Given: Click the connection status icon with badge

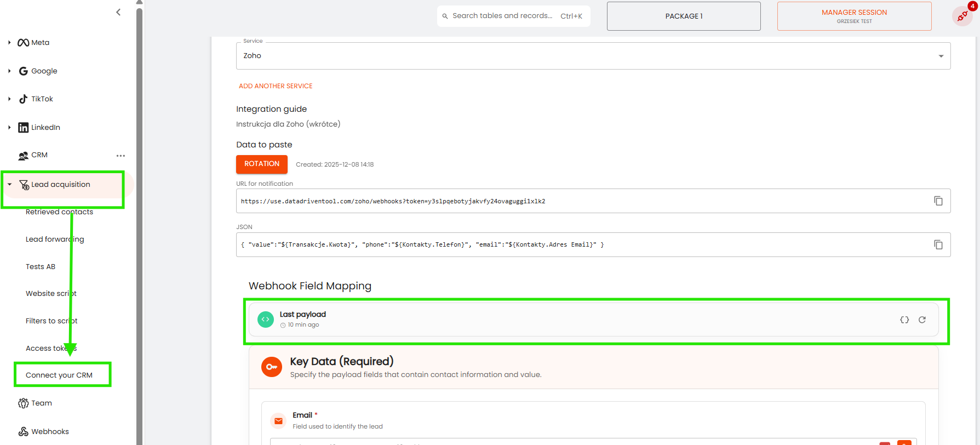Looking at the screenshot, I should 962,16.
